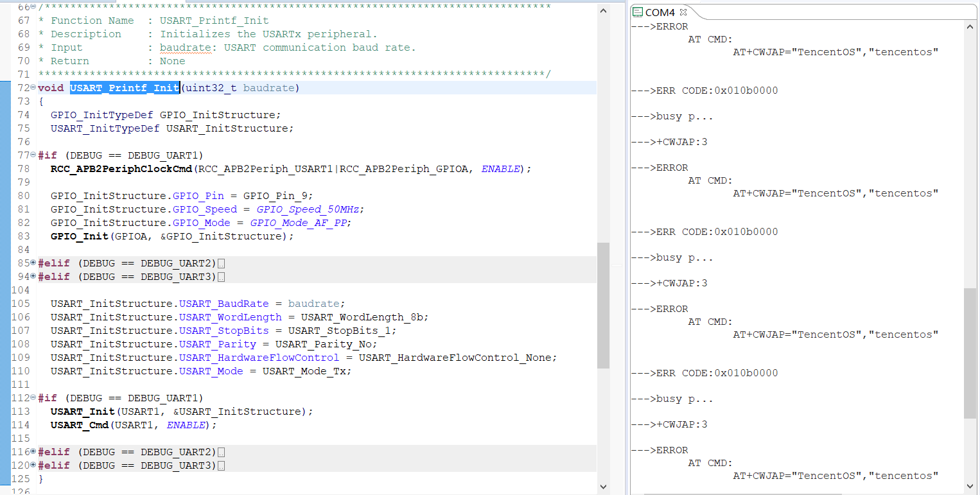This screenshot has height=495, width=980.
Task: Expand folded #elif DEBUG_UART2 at line 85
Action: click(33, 263)
